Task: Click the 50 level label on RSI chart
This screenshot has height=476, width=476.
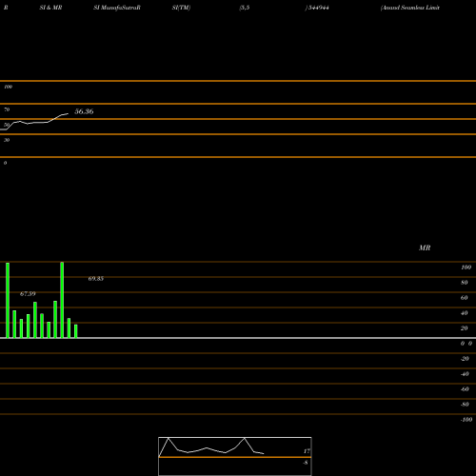Action: pos(7,125)
